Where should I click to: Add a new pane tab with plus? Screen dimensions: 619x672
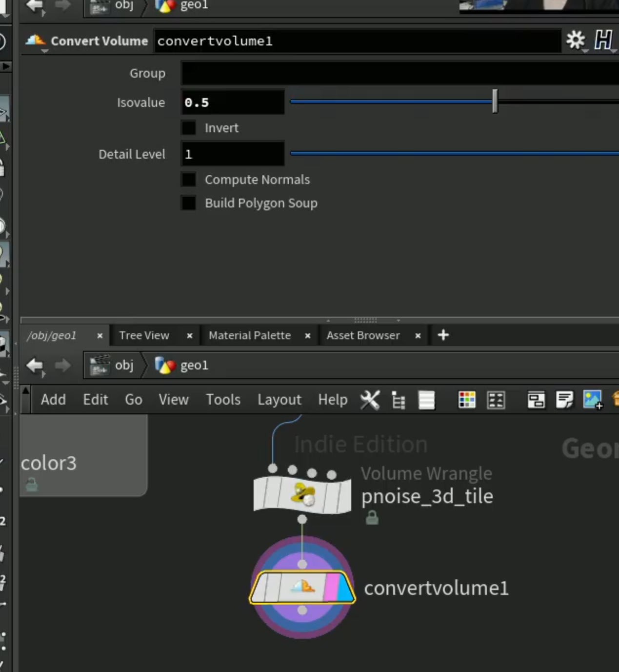coord(443,335)
